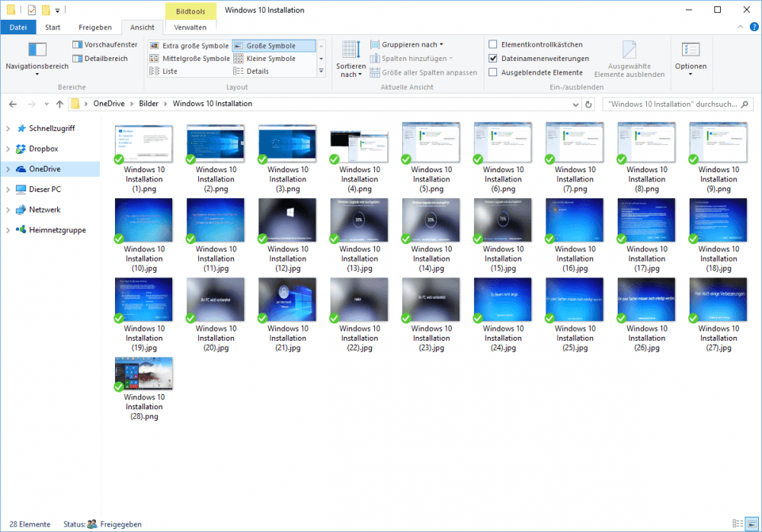Image resolution: width=762 pixels, height=532 pixels.
Task: Open Gruppieren nach dropdown
Action: click(407, 45)
